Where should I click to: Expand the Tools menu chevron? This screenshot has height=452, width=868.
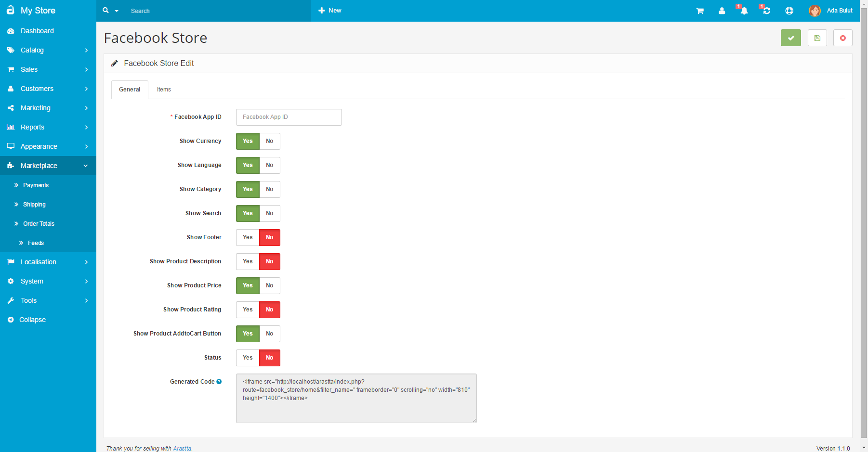(86, 300)
